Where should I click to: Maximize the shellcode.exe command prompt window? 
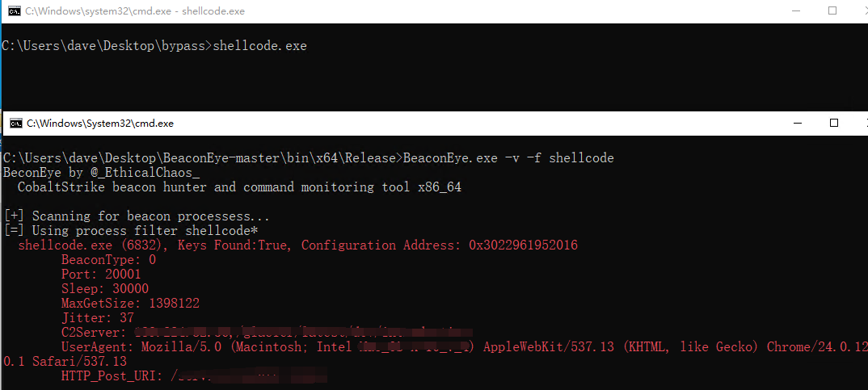click(832, 11)
